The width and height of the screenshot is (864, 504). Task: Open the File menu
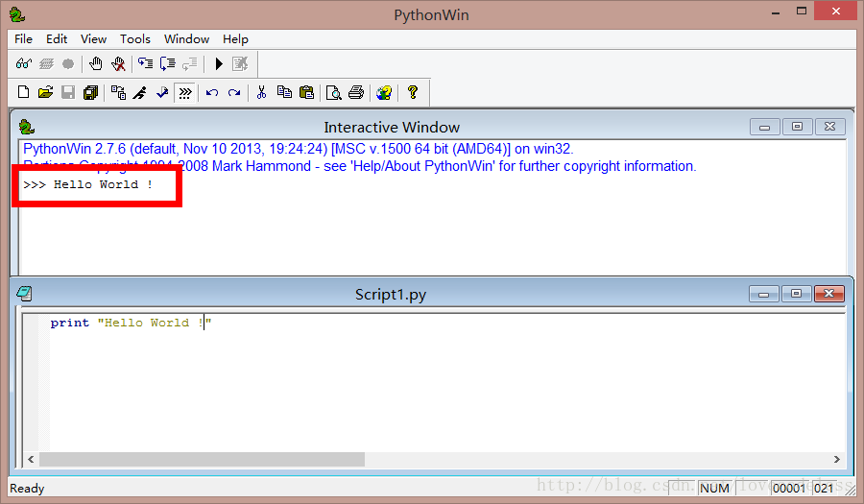point(23,39)
